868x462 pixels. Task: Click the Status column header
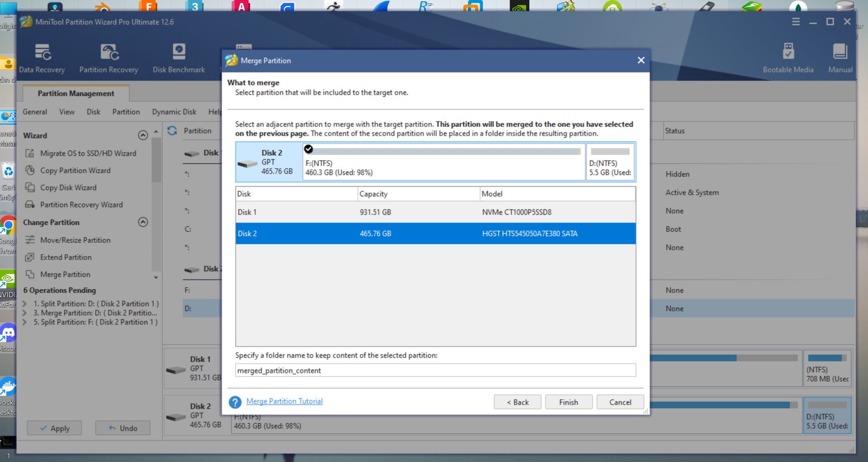[x=759, y=131]
